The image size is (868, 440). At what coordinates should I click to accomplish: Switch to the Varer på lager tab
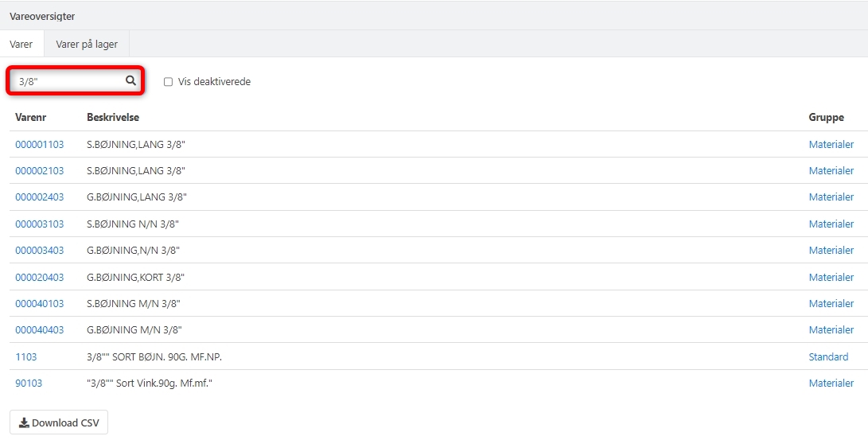87,45
